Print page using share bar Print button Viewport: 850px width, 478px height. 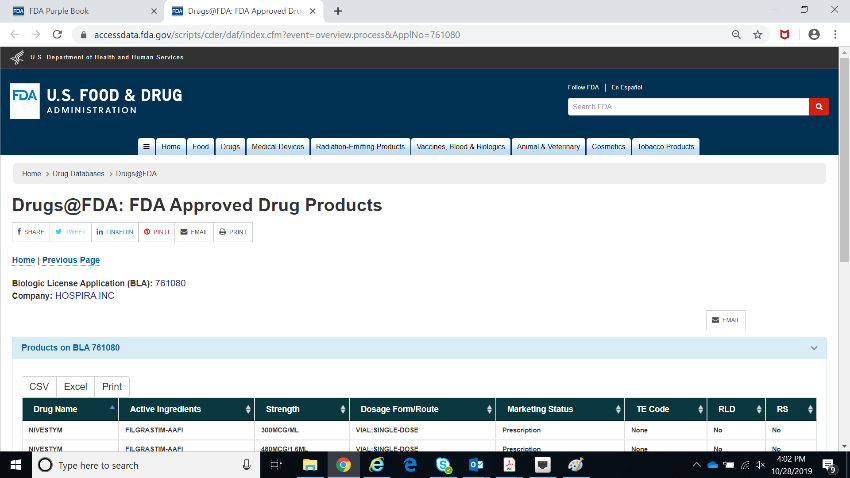[233, 232]
